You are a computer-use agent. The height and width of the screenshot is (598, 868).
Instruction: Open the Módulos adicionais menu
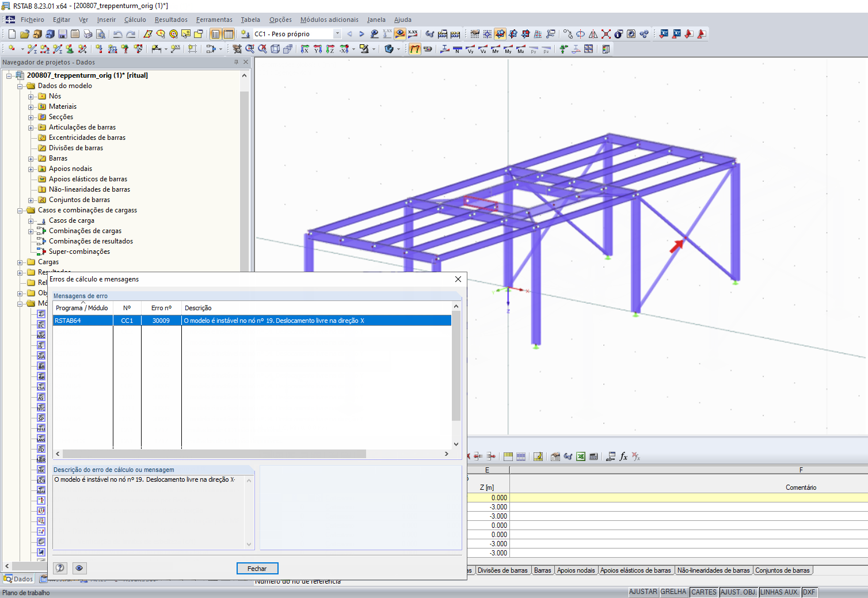point(329,20)
